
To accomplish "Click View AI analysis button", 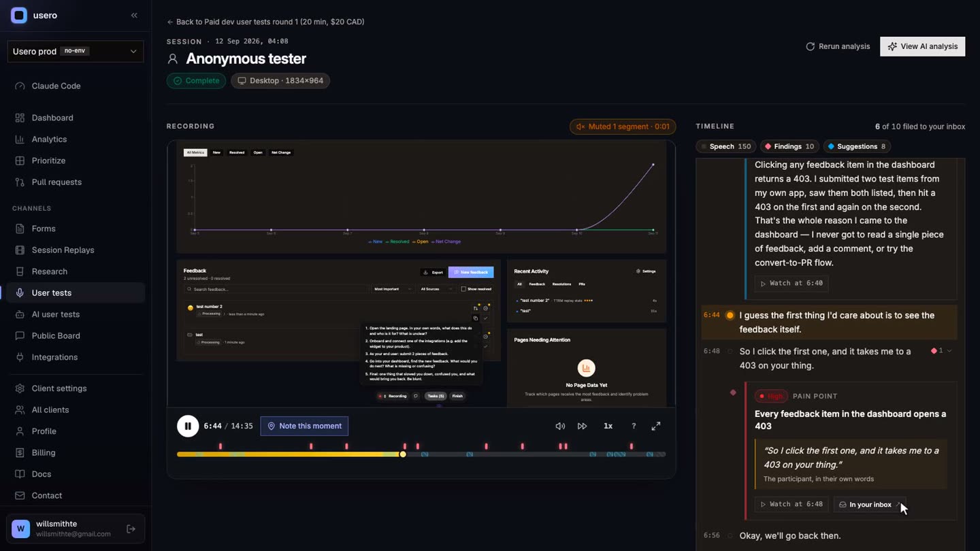I will click(922, 46).
